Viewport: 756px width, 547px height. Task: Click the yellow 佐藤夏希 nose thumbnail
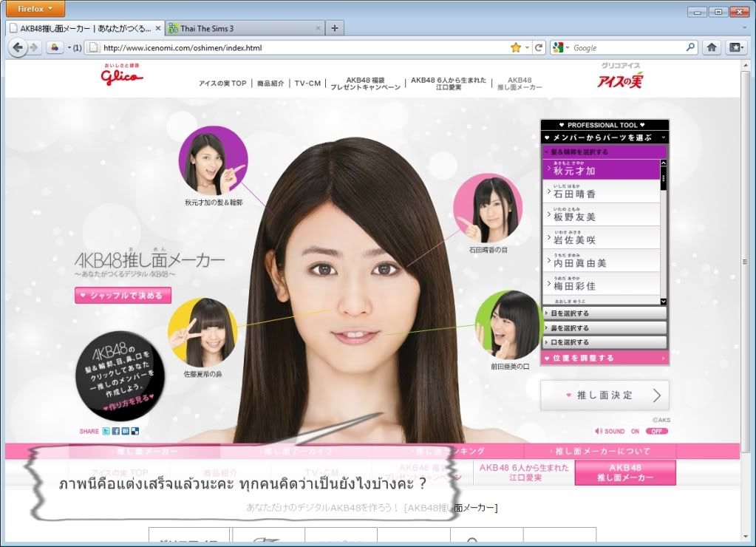point(202,333)
